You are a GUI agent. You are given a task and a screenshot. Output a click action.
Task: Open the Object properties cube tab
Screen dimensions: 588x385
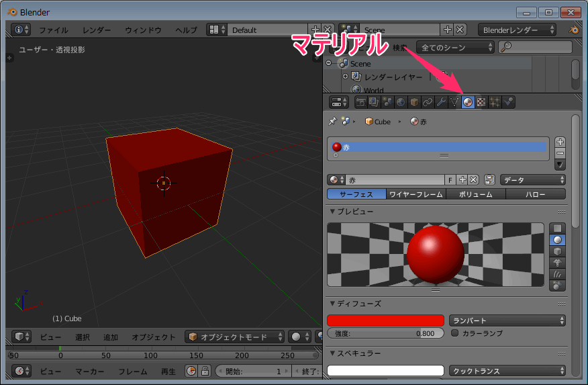click(x=414, y=102)
